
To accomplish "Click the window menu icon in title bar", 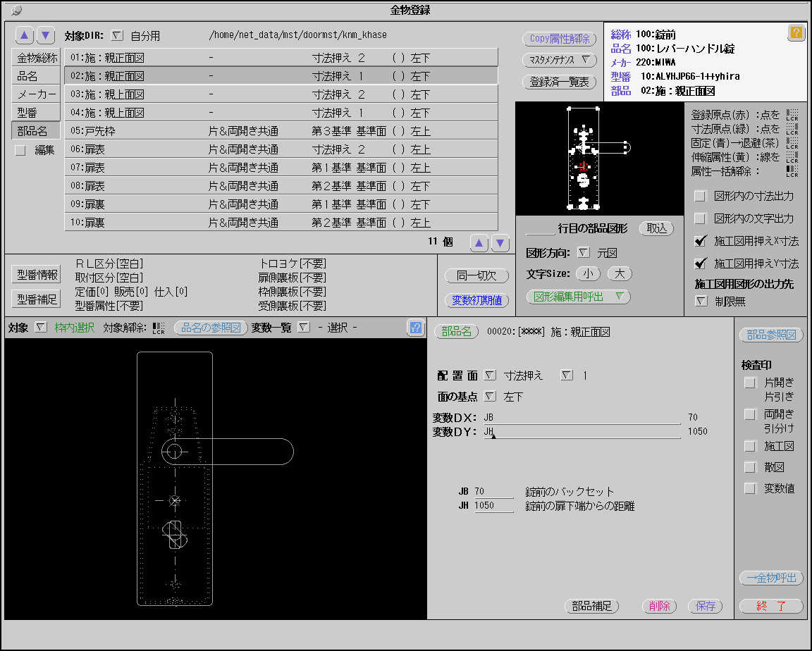I will 17,10.
